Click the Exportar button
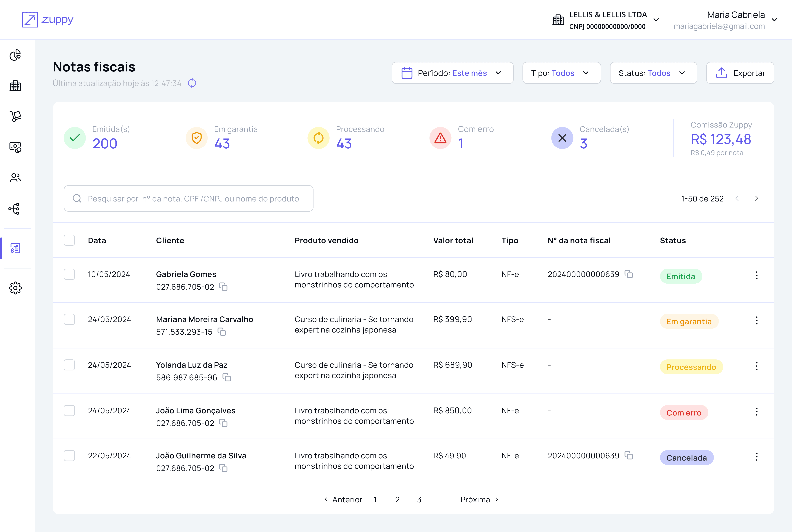The image size is (792, 532). (740, 73)
